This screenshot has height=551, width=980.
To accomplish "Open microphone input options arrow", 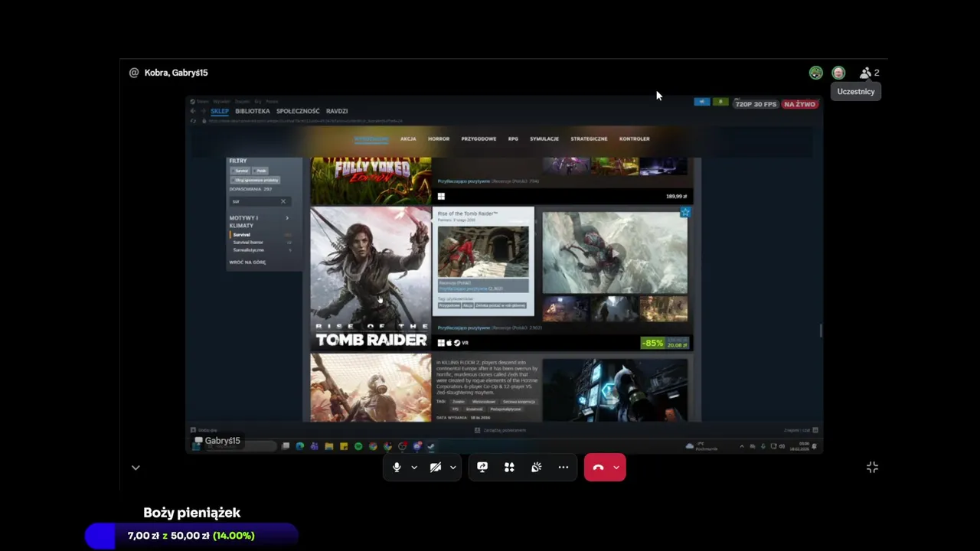I will click(414, 468).
